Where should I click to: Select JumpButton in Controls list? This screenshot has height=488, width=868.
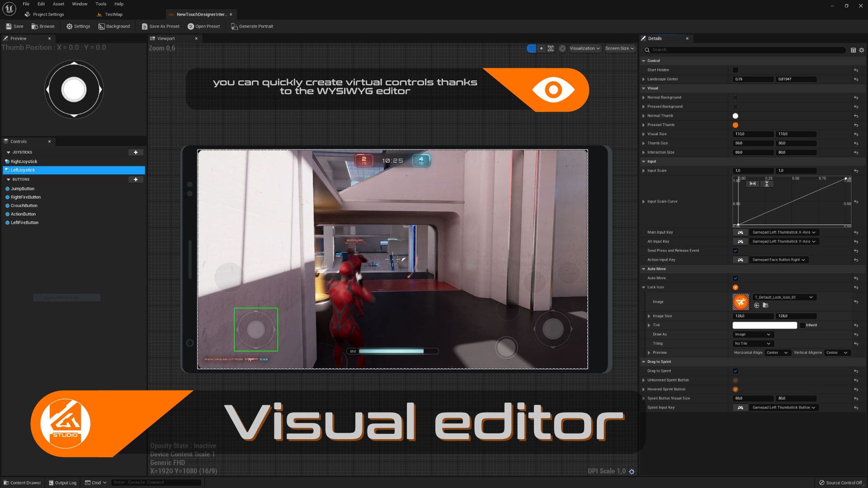[x=22, y=189]
